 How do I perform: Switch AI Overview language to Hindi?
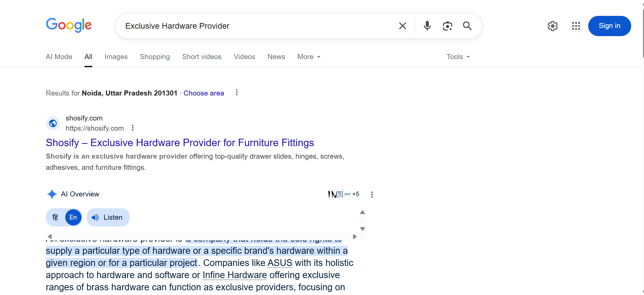(x=55, y=217)
